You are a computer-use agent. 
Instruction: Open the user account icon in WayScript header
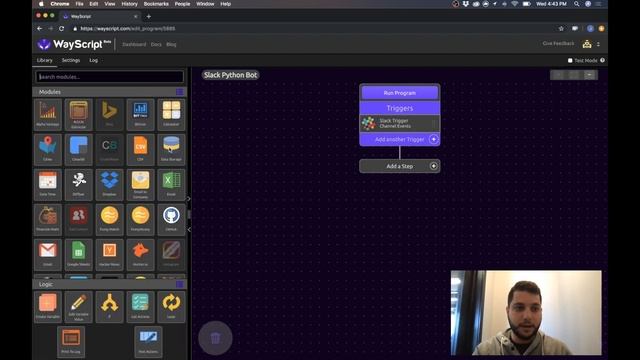tap(587, 44)
